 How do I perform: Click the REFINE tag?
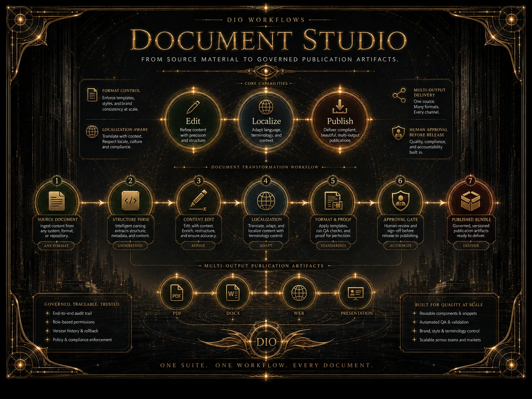point(198,246)
